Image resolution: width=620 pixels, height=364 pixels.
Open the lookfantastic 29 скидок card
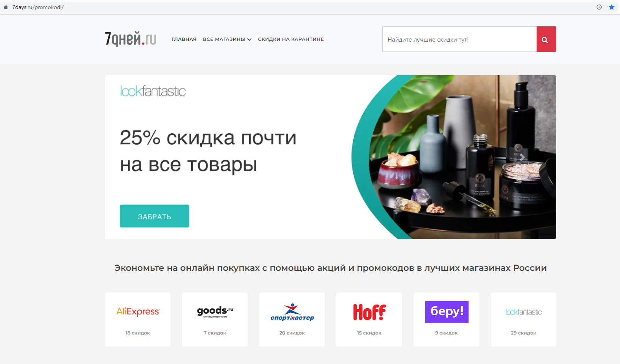[x=524, y=320]
